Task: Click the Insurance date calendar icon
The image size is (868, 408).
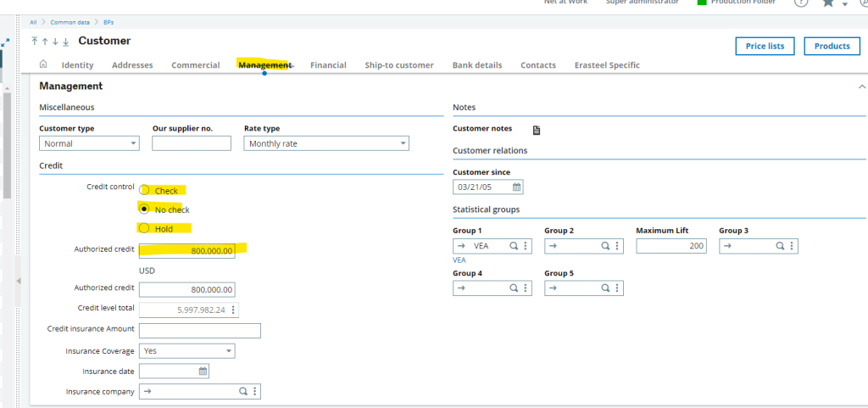Action: pos(203,372)
